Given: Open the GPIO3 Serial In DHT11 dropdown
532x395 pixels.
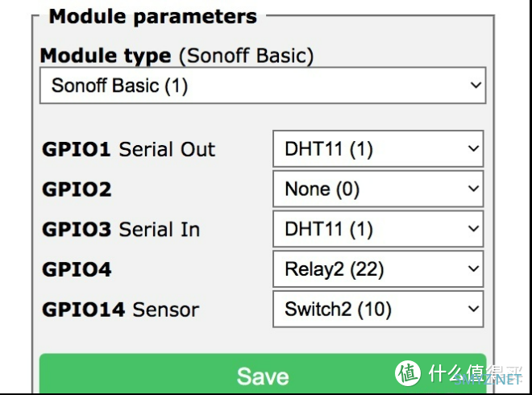Looking at the screenshot, I should click(378, 229).
